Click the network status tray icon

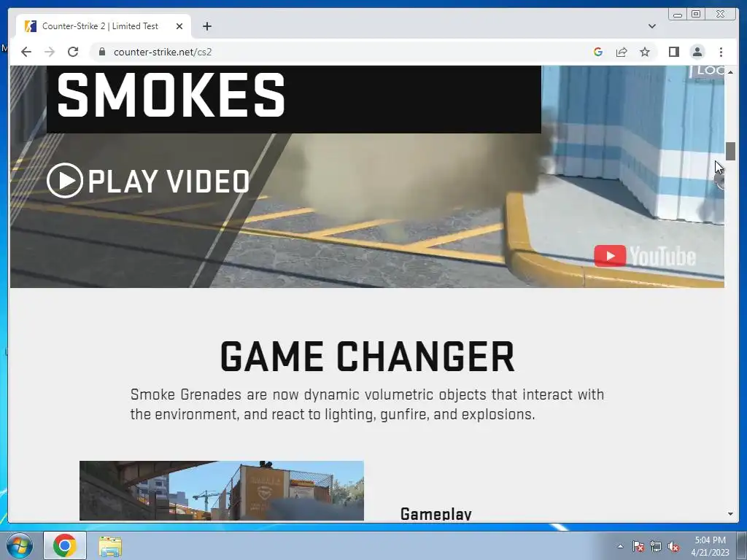tap(656, 546)
